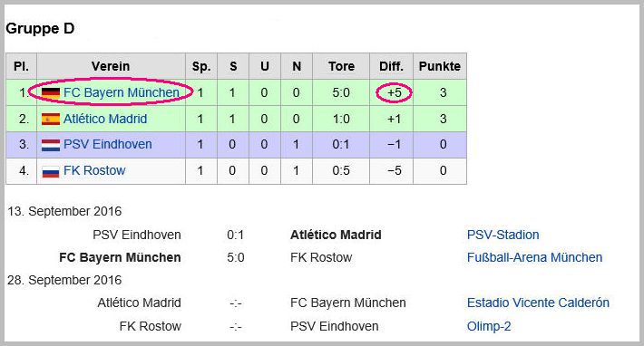Open the FK Rostow club link
Image resolution: width=644 pixels, height=346 pixels.
pos(94,170)
